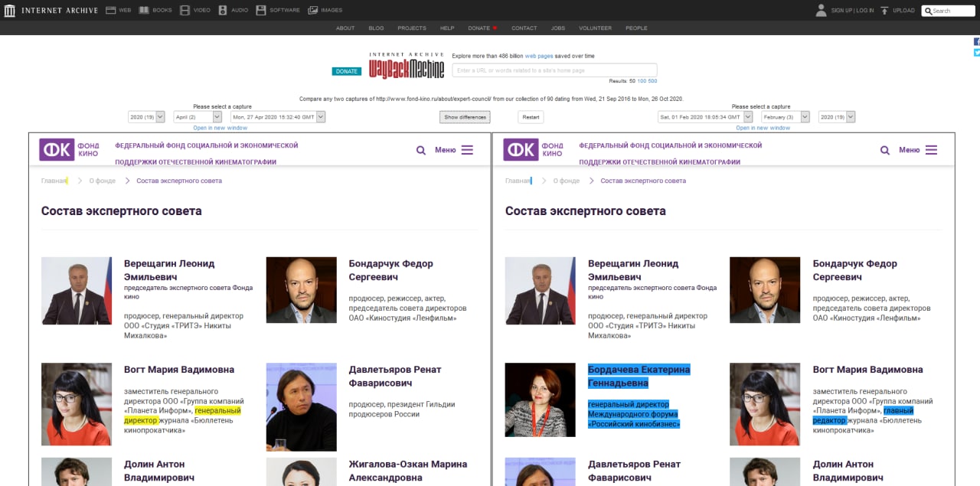Click ФК Фонд Кино logo in right pane

point(534,149)
